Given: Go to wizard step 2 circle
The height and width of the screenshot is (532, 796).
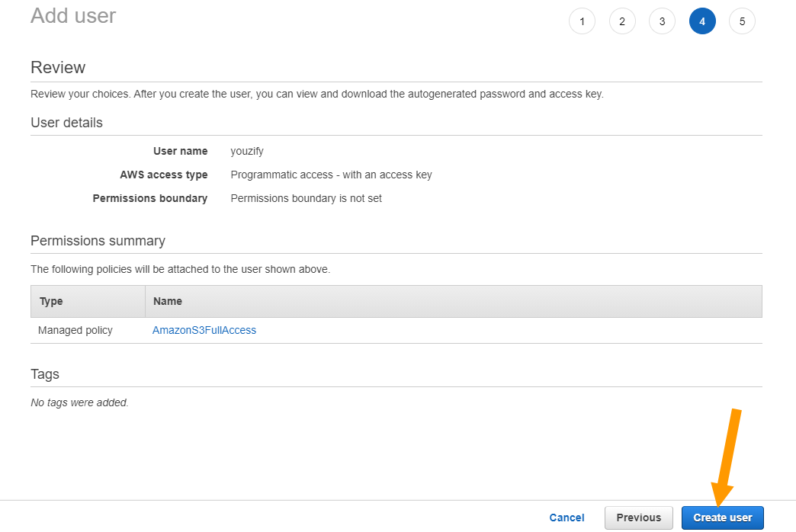Looking at the screenshot, I should point(622,21).
